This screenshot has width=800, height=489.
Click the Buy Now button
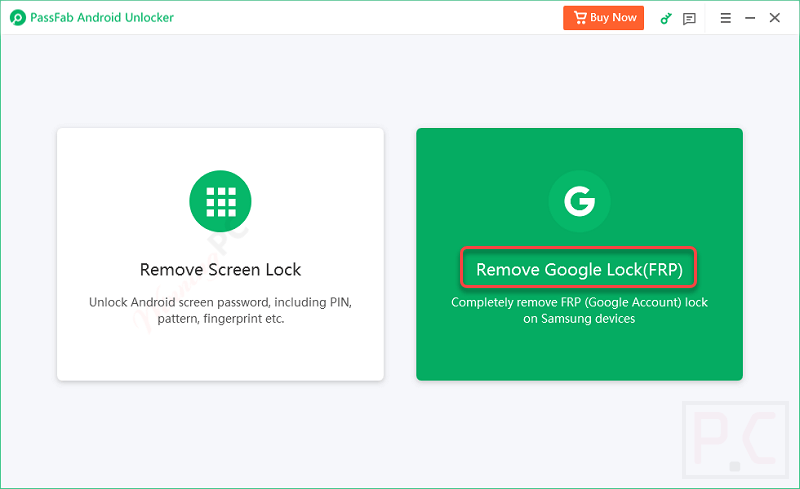[x=603, y=18]
